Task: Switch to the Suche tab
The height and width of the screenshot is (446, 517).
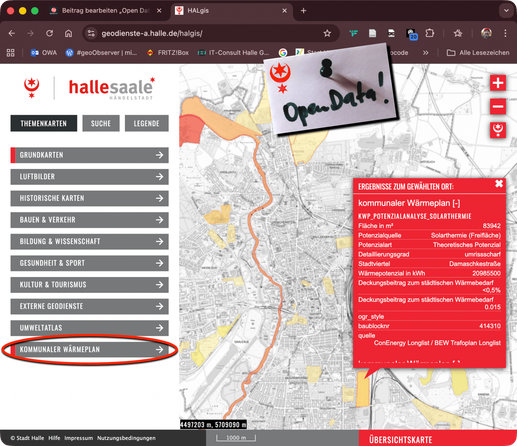Action: [x=101, y=123]
